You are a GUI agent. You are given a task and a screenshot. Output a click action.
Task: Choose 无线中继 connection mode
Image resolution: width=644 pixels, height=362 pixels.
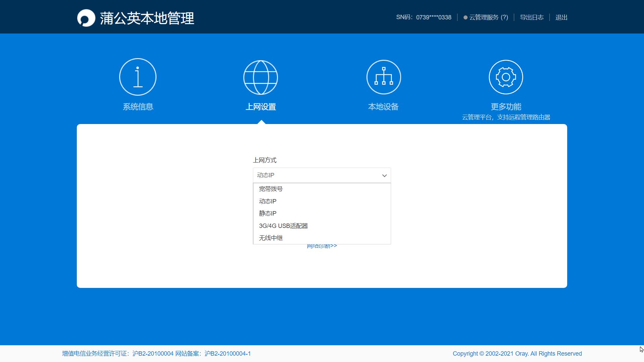pos(271,238)
